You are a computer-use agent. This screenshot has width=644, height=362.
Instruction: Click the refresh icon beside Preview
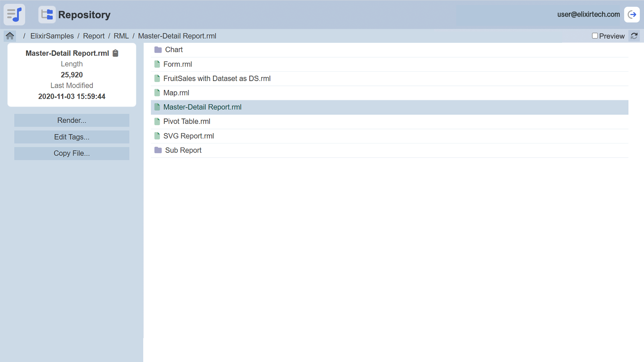634,36
